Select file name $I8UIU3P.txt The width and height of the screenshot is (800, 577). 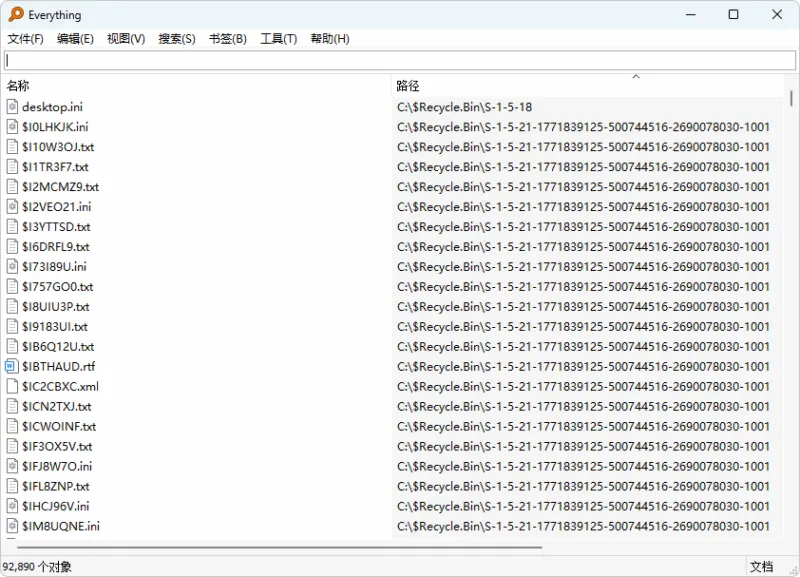pos(56,307)
